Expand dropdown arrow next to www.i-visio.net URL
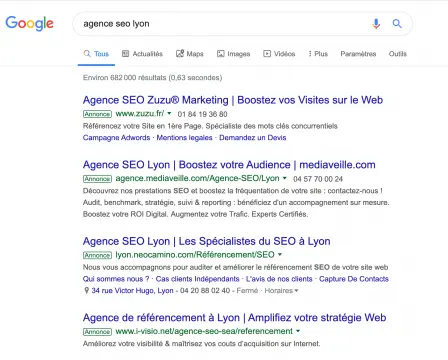Viewport: 448px width, 360px height. pos(298,331)
